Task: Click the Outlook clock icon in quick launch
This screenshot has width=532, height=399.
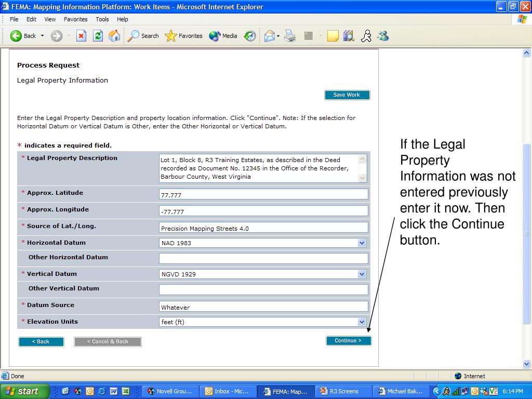Action: [89, 391]
